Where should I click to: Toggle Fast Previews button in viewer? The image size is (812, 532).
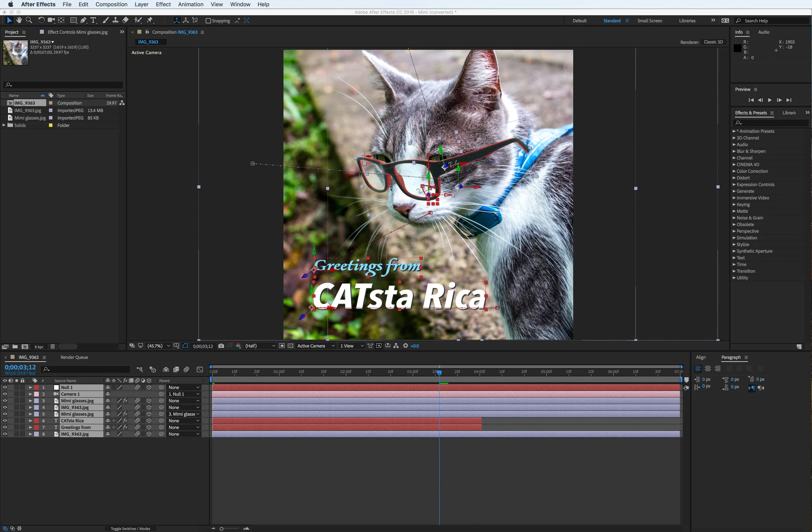click(379, 346)
